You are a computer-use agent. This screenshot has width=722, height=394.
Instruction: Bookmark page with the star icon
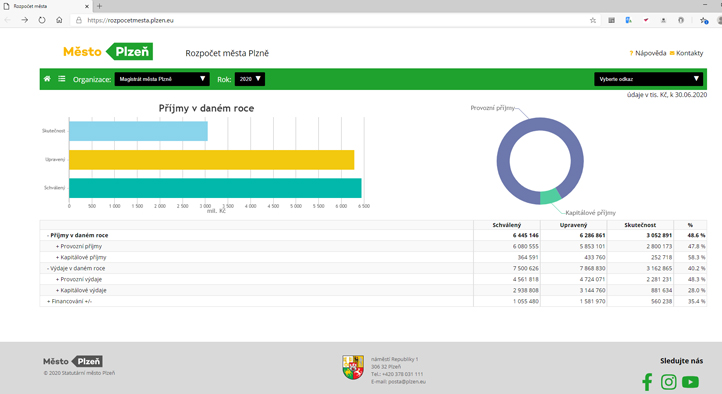pyautogui.click(x=593, y=20)
